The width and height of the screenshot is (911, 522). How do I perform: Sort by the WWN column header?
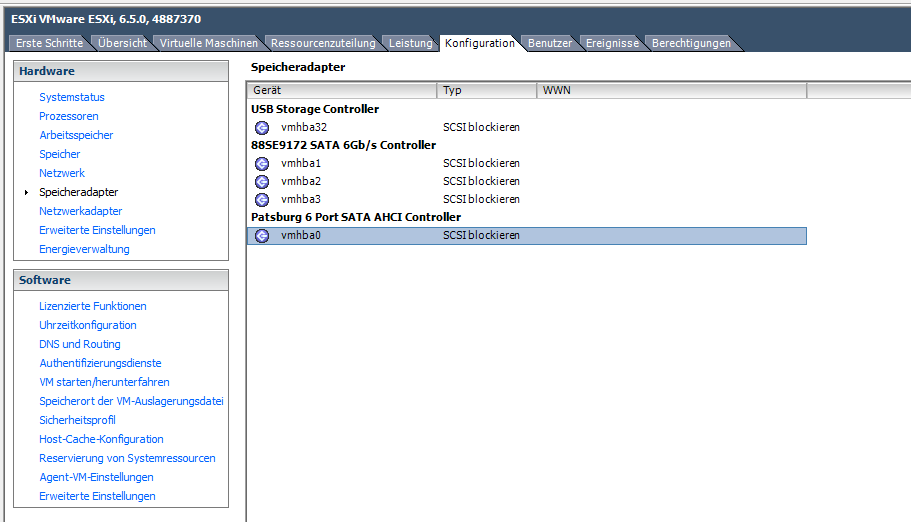point(670,90)
